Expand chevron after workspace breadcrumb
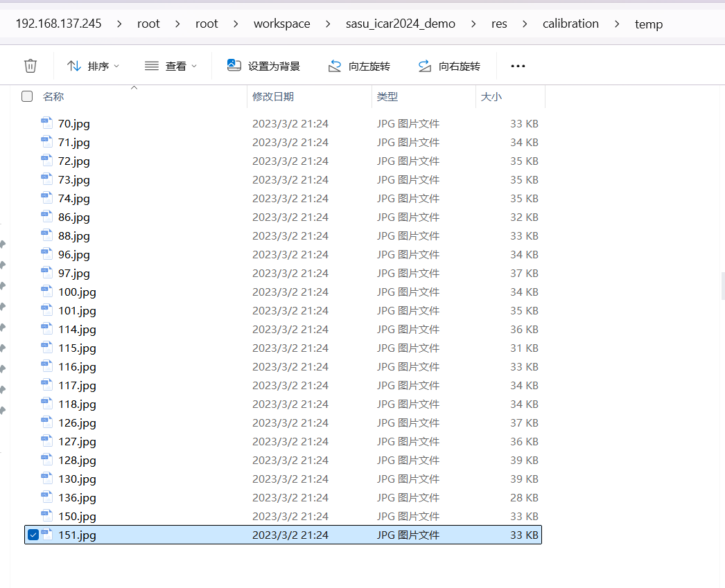The width and height of the screenshot is (725, 588). click(328, 24)
